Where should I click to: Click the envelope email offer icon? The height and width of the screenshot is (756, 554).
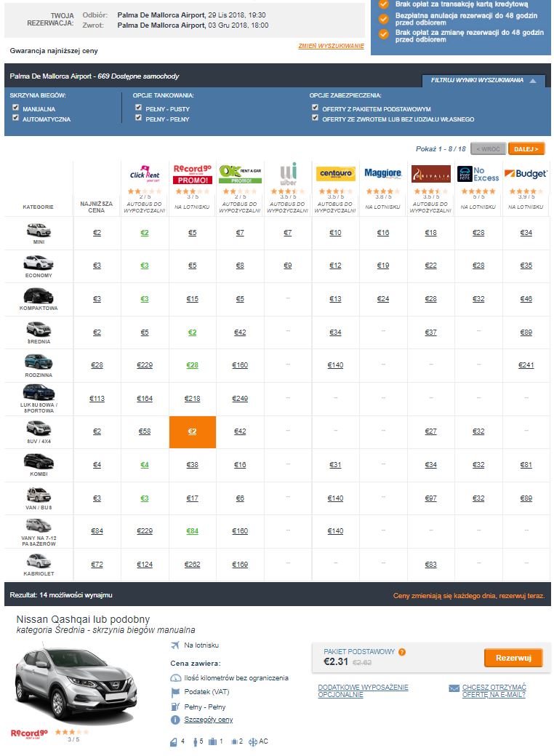(x=454, y=688)
